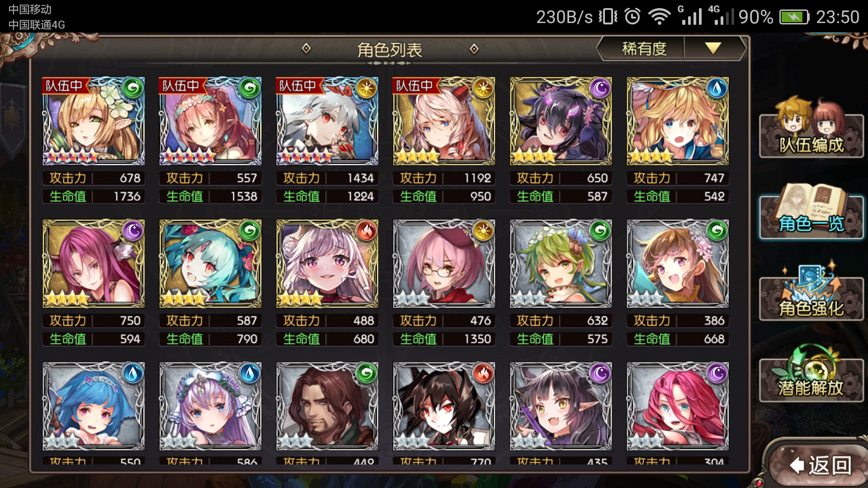The image size is (868, 488).
Task: Click the water element icon on the 747-attack card
Action: pos(717,89)
